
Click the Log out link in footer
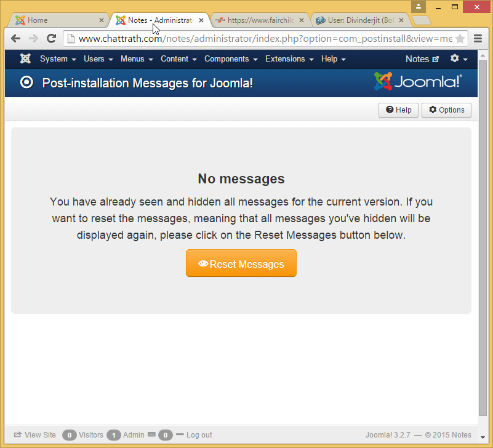(x=199, y=435)
